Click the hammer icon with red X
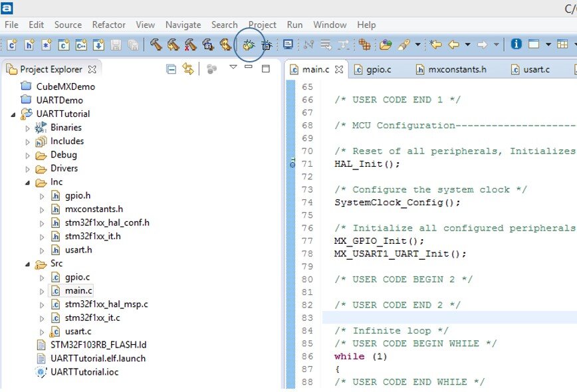 pos(190,45)
